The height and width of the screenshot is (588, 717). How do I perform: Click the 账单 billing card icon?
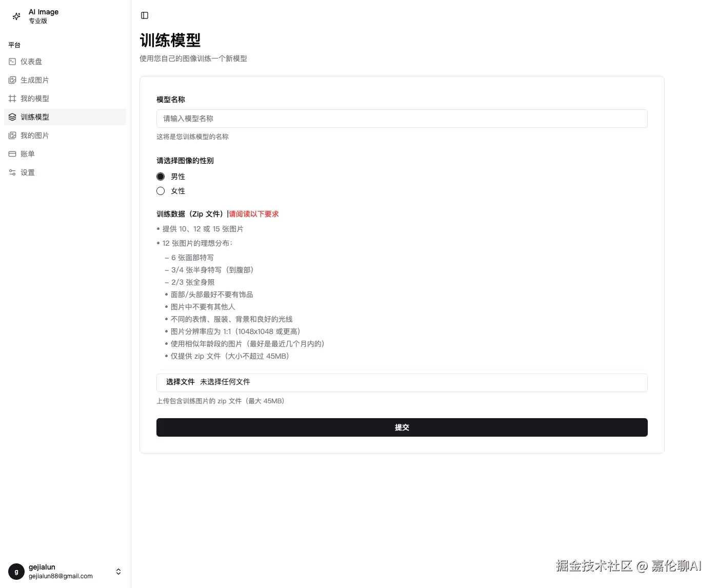click(12, 153)
